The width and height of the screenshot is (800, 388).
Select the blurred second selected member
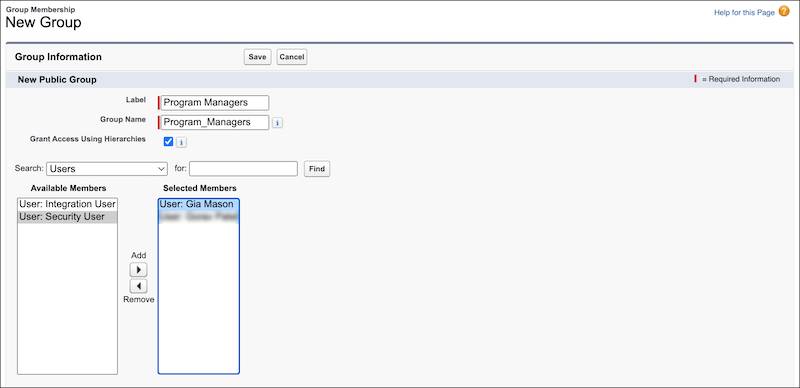coord(198,217)
